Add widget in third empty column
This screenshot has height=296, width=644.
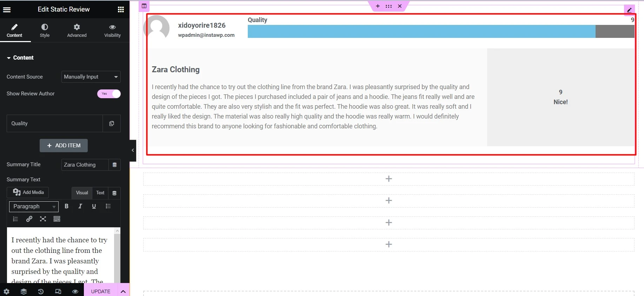pos(389,223)
